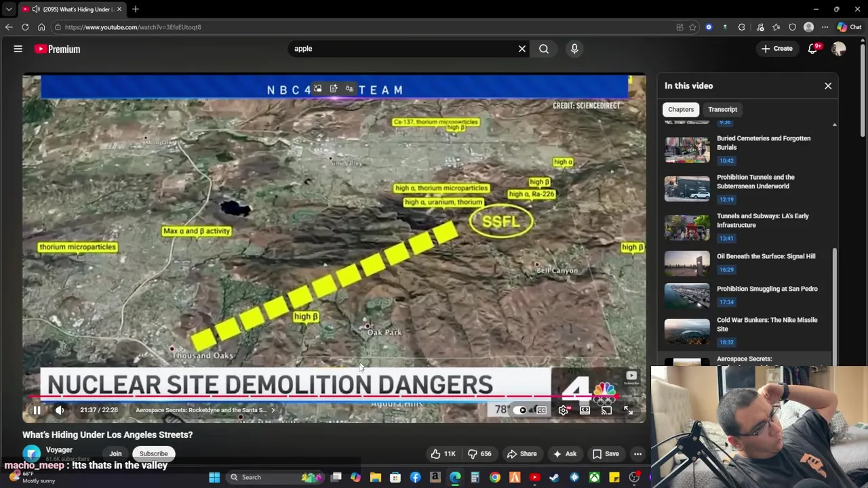Open Tunnels and Subways: LA's Early Infrastructure chapter
This screenshot has height=488, width=868.
(x=749, y=227)
